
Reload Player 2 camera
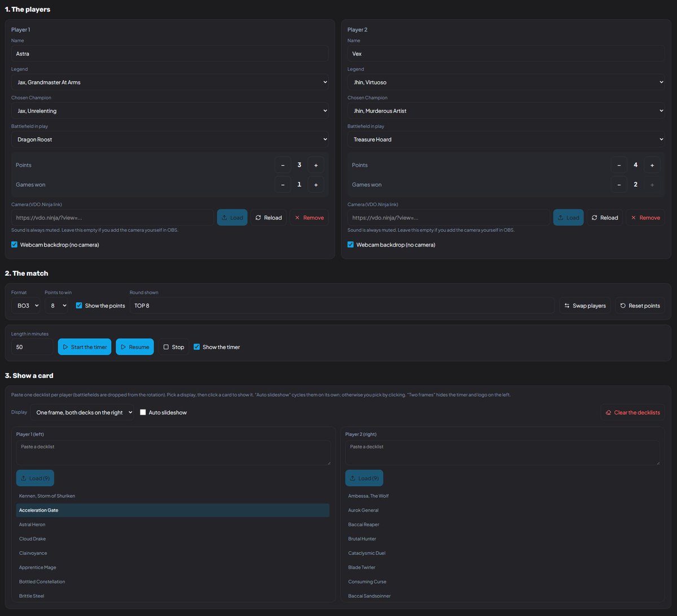click(605, 218)
